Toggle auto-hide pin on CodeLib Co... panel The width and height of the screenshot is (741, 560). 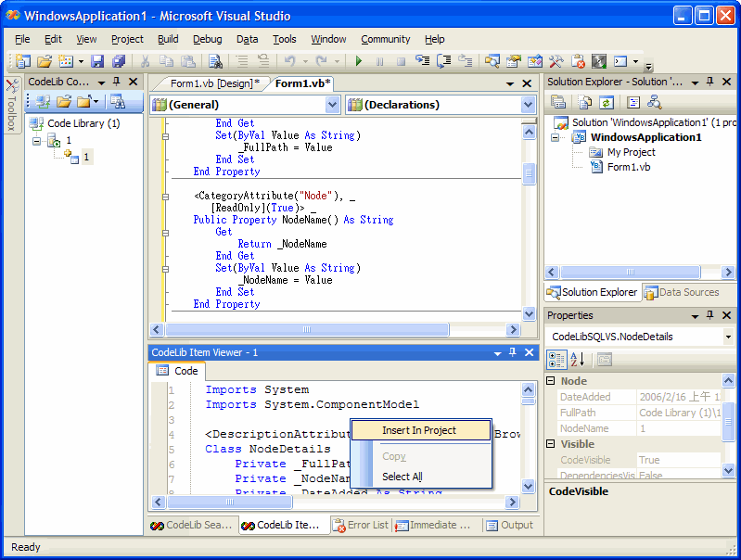116,82
